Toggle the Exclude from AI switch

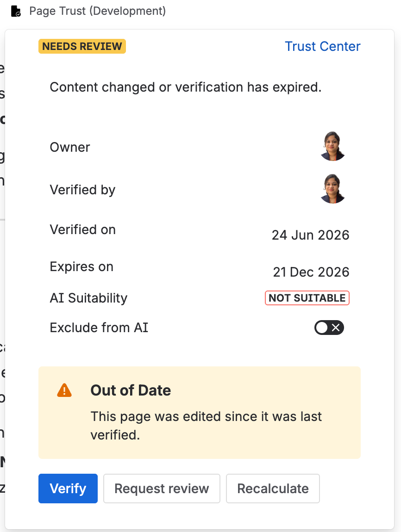pos(329,328)
